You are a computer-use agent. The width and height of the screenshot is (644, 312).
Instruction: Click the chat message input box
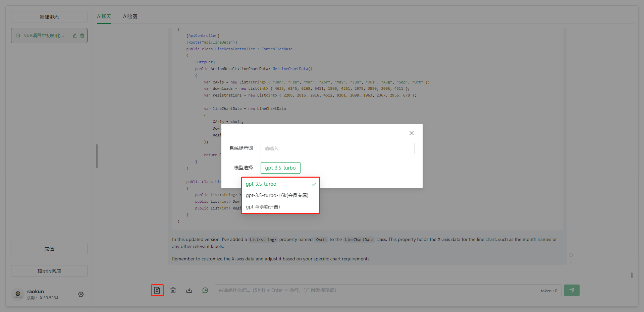pyautogui.click(x=376, y=290)
